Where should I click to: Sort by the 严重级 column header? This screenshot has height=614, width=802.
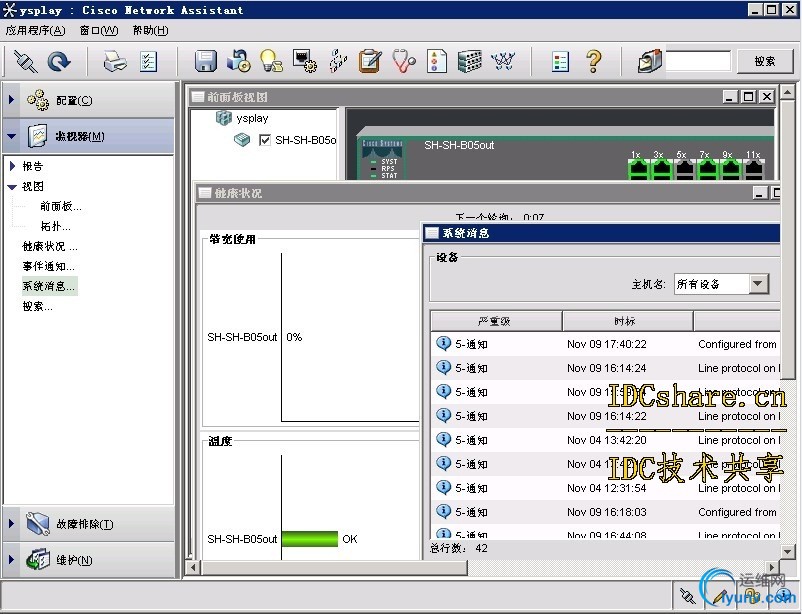click(x=496, y=321)
